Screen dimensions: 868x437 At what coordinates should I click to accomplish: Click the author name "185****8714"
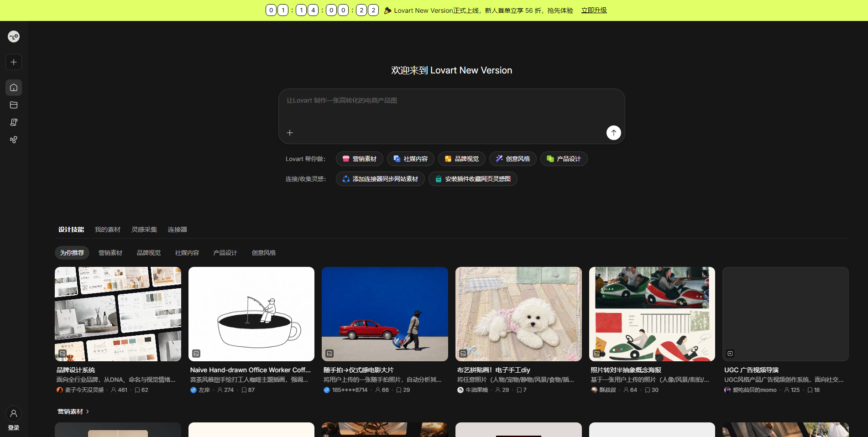tap(350, 390)
